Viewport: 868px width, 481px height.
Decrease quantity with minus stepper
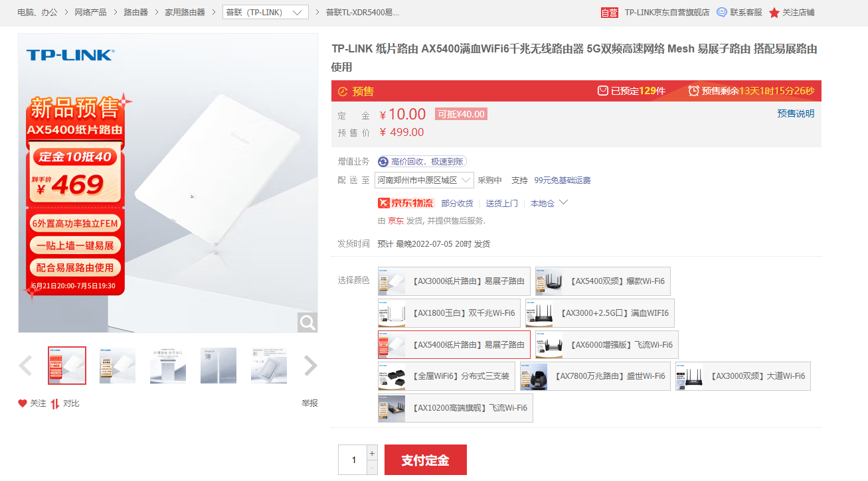[372, 468]
